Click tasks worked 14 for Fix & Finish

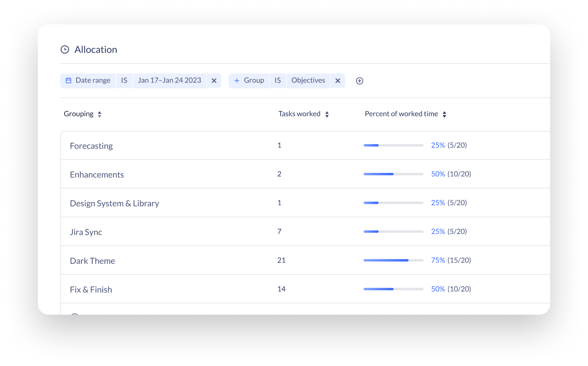pos(282,289)
